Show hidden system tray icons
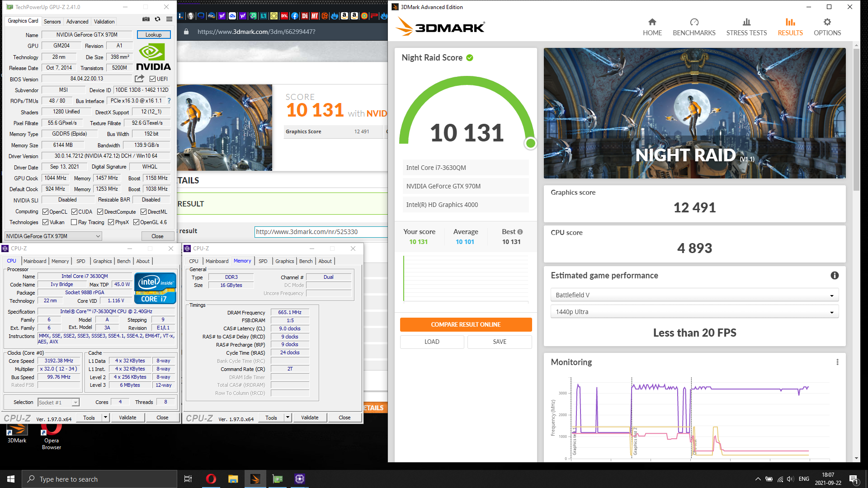This screenshot has width=868, height=488. click(x=758, y=479)
